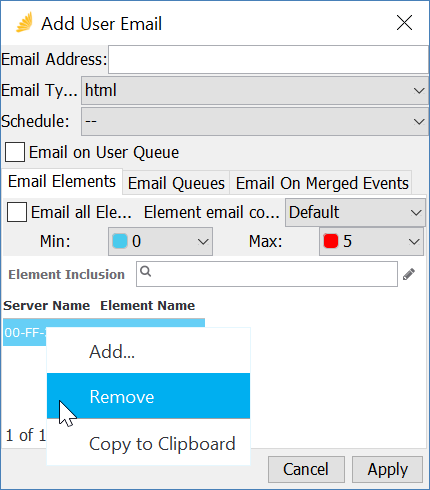Click the Cancel button

coord(306,469)
